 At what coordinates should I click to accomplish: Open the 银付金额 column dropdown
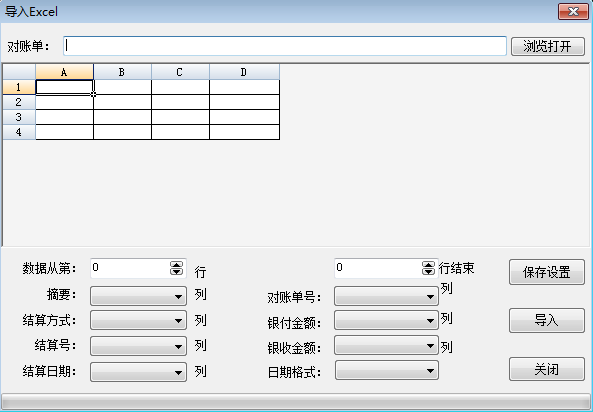pyautogui.click(x=386, y=320)
